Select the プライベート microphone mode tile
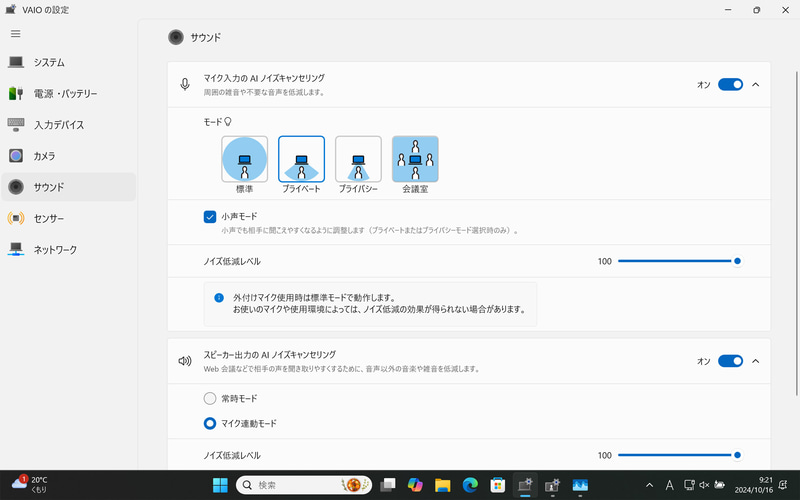This screenshot has width=800, height=500. (x=302, y=159)
